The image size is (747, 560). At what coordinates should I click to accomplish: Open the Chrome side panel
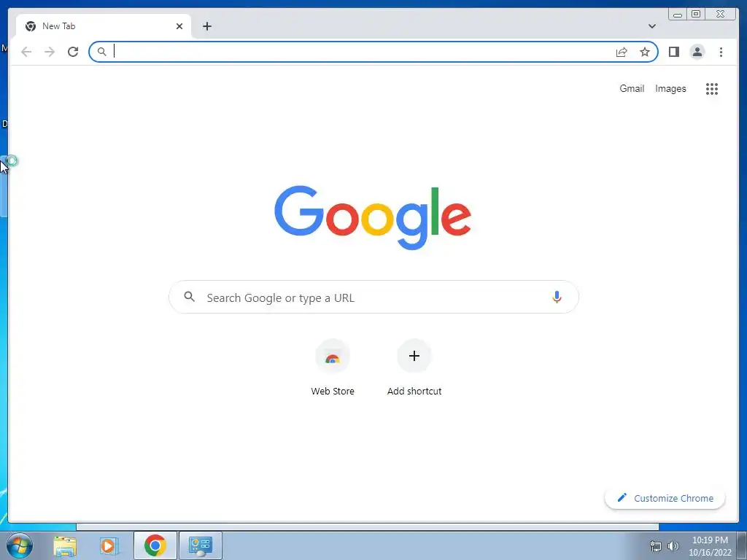tap(673, 52)
